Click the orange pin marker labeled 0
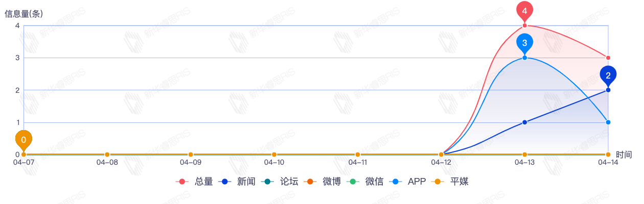 coord(24,139)
